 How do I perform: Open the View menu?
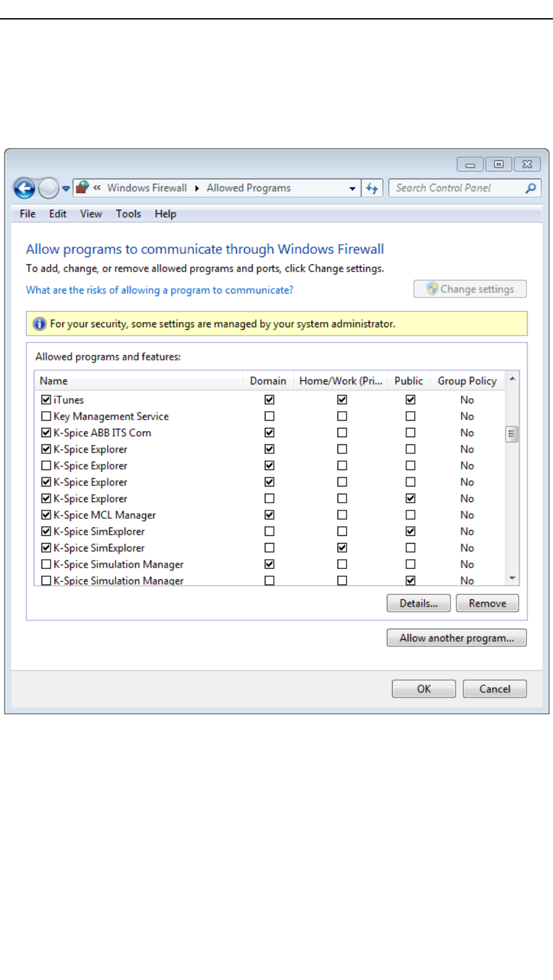pos(91,214)
